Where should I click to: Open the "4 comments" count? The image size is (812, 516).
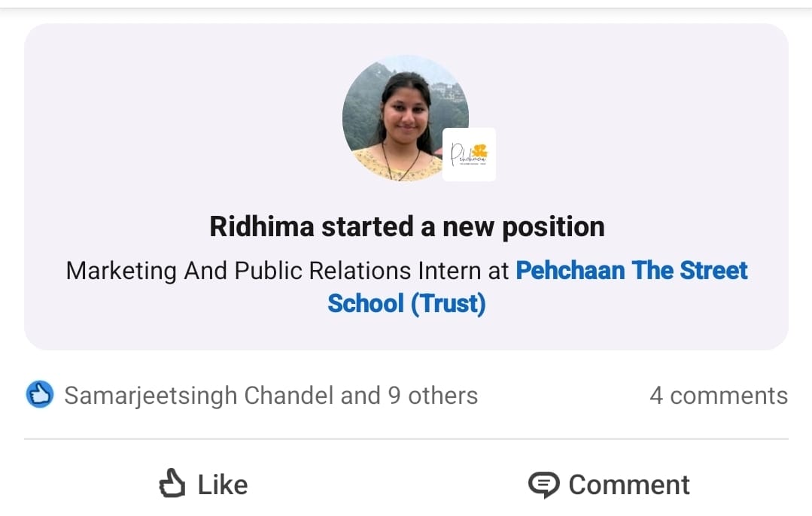click(718, 396)
